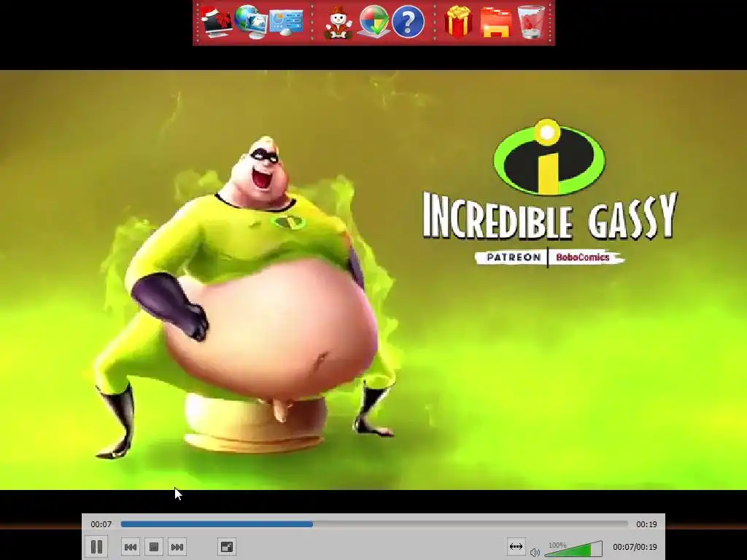Click the double-arrow stretch icon

tap(516, 547)
